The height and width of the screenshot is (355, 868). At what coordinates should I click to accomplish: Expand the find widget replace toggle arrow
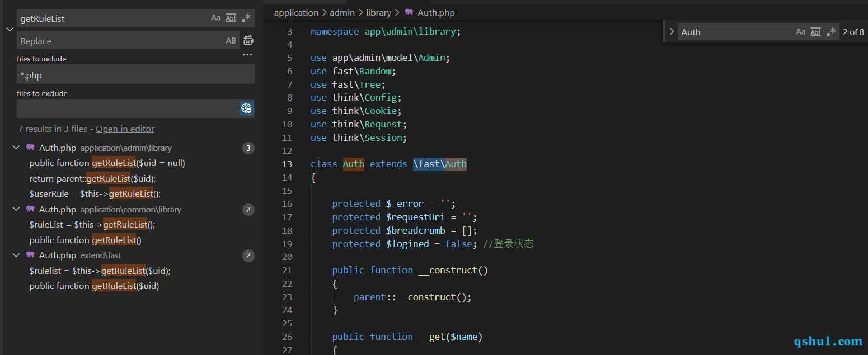[672, 32]
